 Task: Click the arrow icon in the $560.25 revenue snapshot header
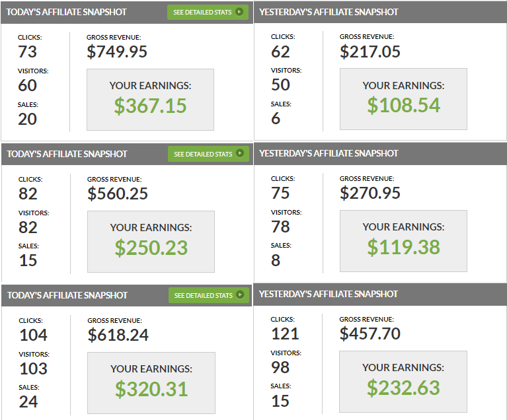tap(239, 154)
